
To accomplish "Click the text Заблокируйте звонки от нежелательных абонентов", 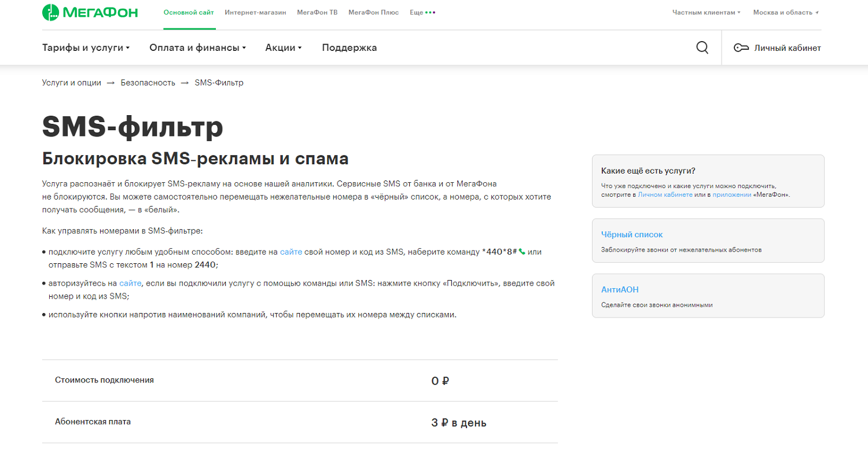I will pyautogui.click(x=681, y=250).
